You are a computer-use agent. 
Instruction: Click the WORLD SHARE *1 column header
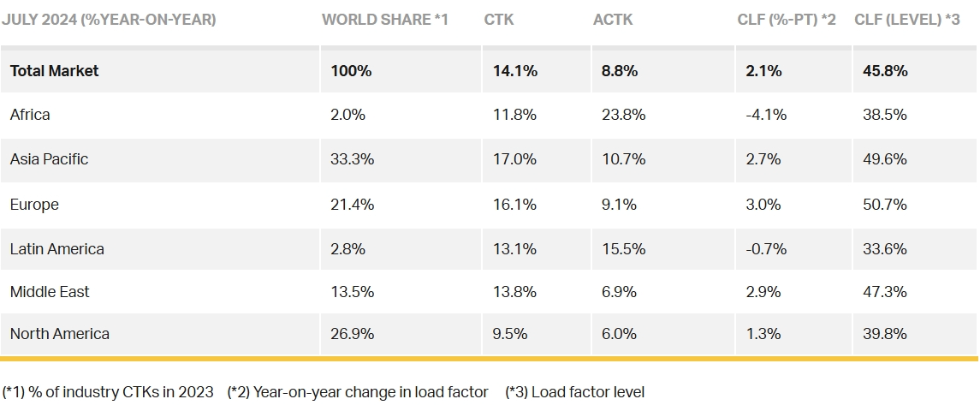coord(385,20)
